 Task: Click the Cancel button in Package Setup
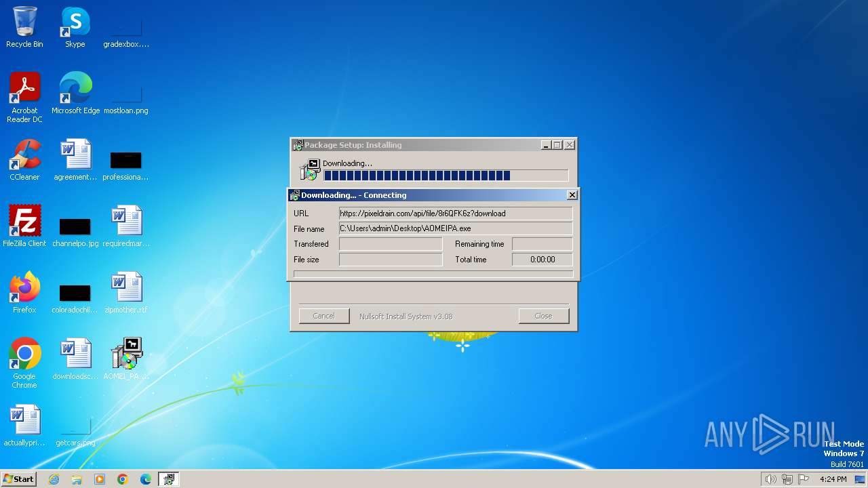pos(324,316)
